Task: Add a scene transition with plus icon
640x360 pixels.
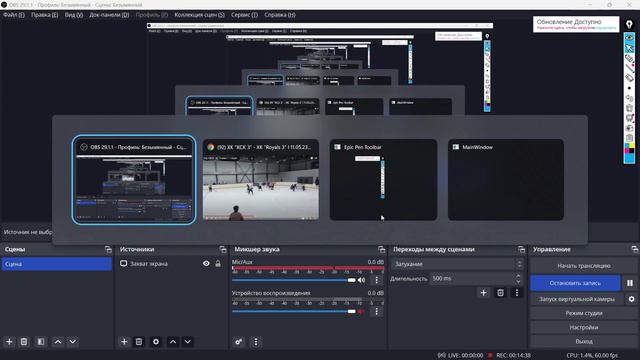Action: pos(483,293)
